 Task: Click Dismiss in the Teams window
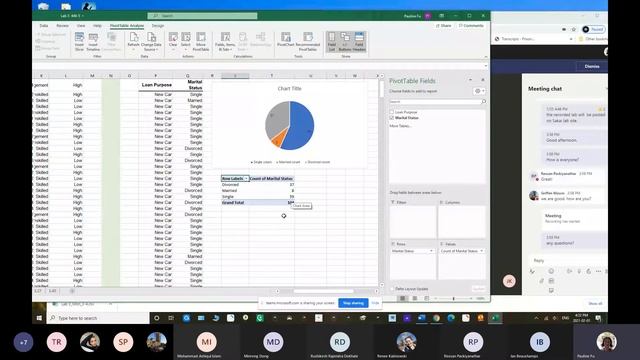592,66
